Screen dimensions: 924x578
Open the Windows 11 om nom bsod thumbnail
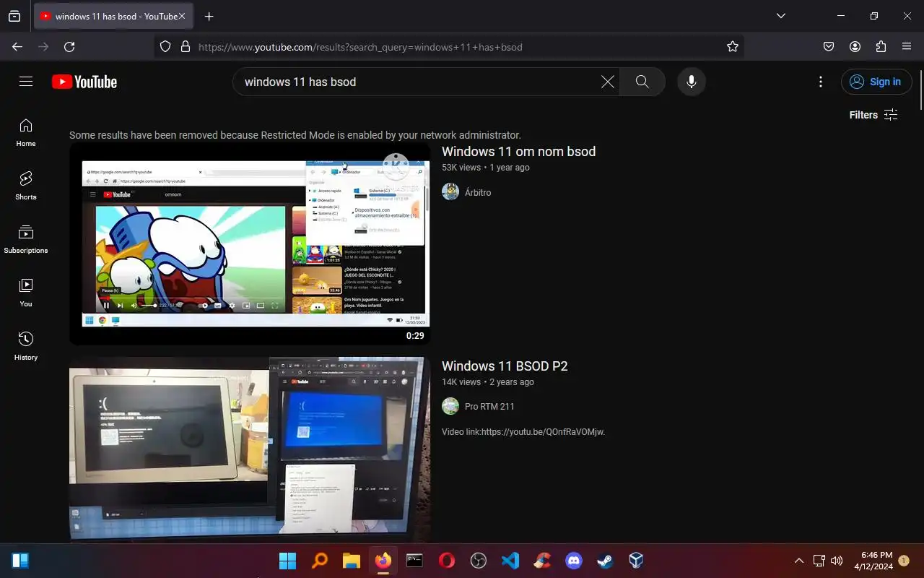[250, 243]
